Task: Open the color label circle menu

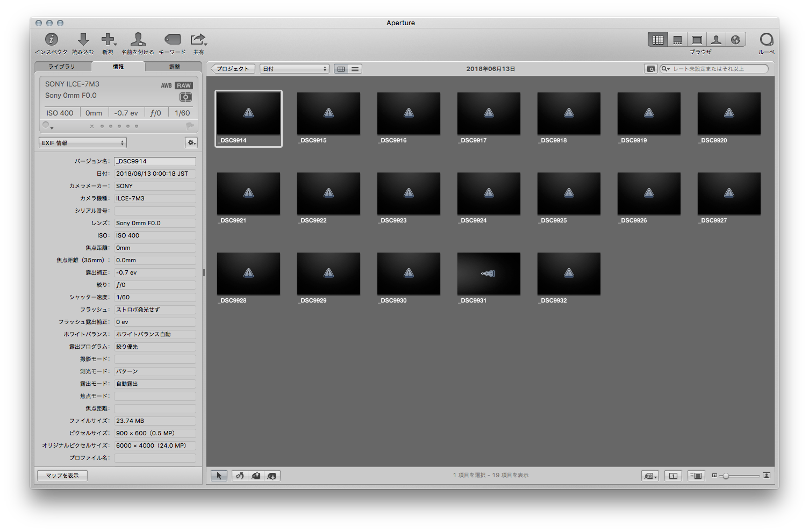Action: pyautogui.click(x=47, y=126)
